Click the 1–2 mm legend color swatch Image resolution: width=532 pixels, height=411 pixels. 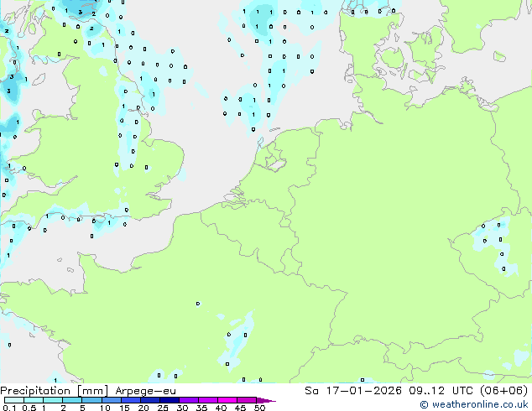click(x=53, y=400)
